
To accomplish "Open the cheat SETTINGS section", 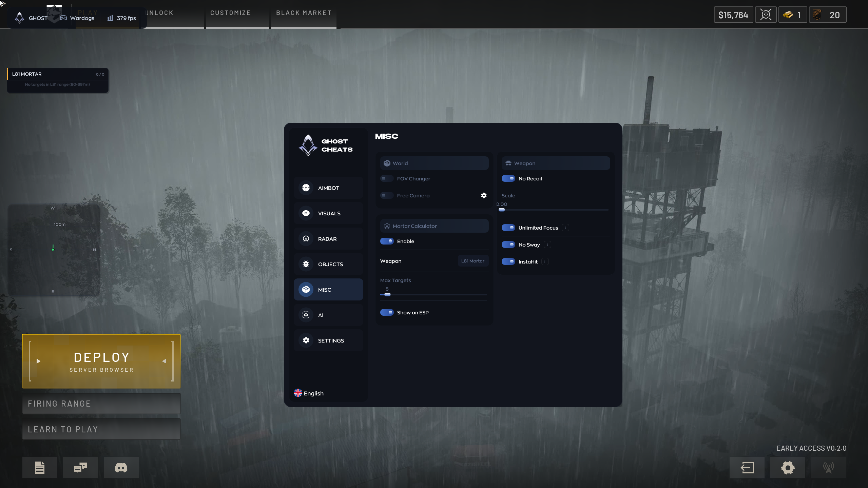I will point(328,340).
